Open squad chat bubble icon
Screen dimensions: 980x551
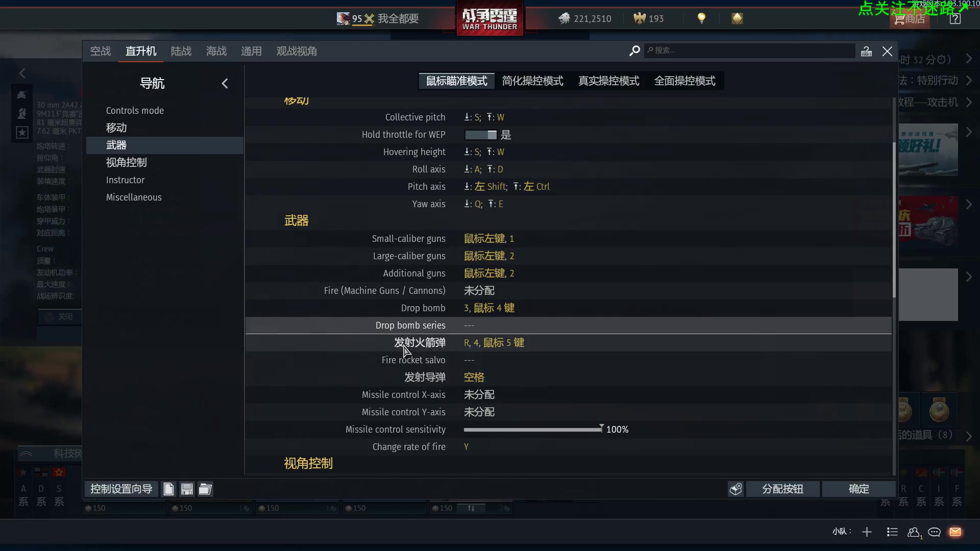point(934,532)
